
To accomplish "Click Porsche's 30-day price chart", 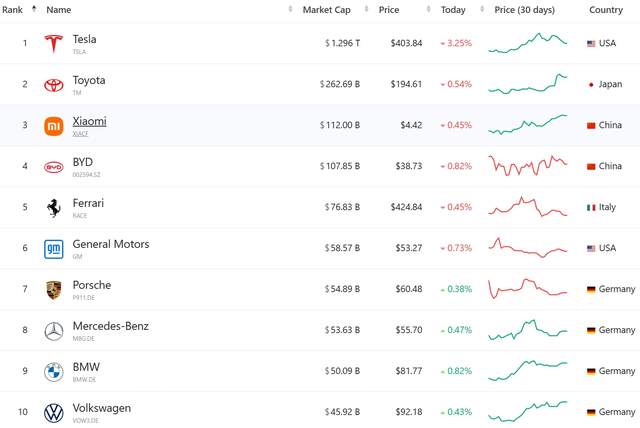I will [x=528, y=289].
